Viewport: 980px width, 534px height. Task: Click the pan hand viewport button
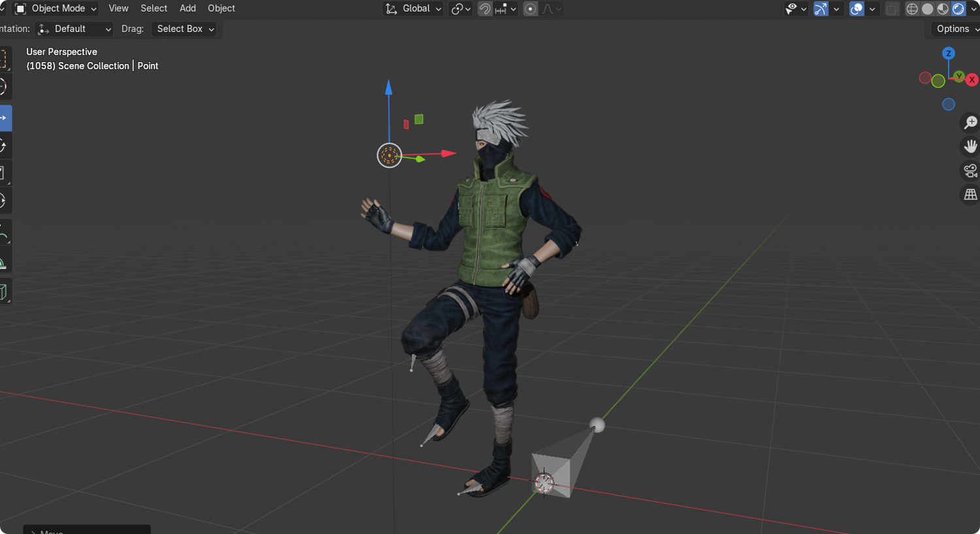pos(970,146)
